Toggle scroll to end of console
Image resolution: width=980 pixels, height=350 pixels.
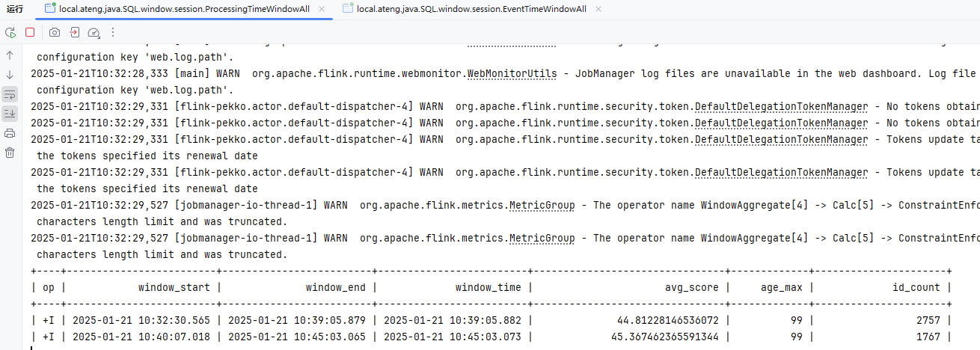[10, 114]
